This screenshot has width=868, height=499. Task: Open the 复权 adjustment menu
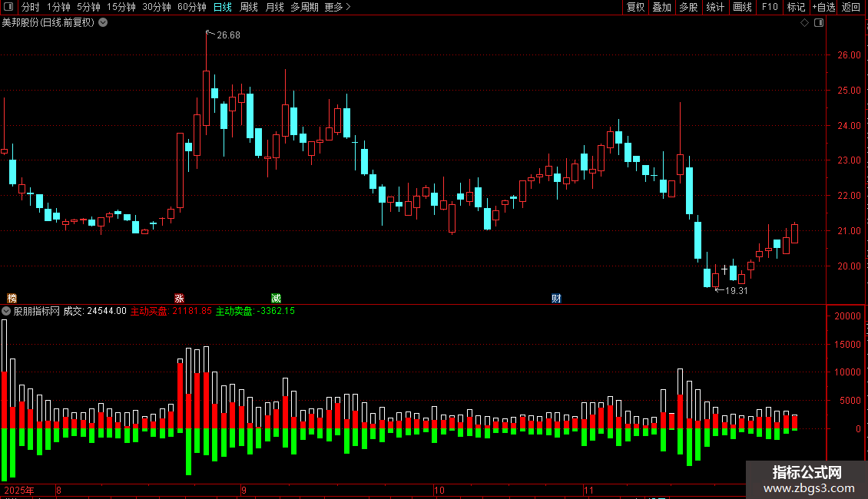tap(635, 7)
